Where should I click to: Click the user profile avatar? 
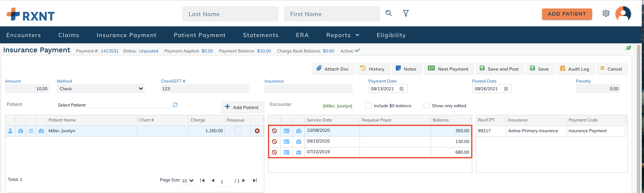(623, 14)
